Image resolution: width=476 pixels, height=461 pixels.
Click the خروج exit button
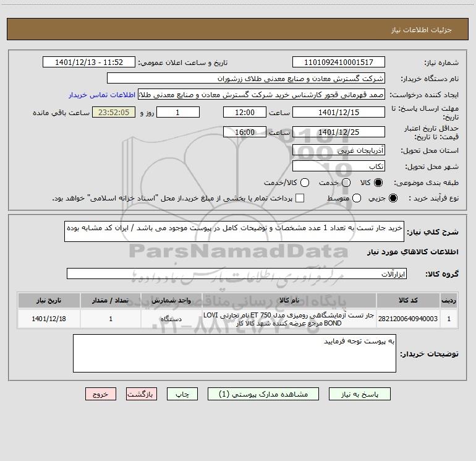(x=101, y=394)
